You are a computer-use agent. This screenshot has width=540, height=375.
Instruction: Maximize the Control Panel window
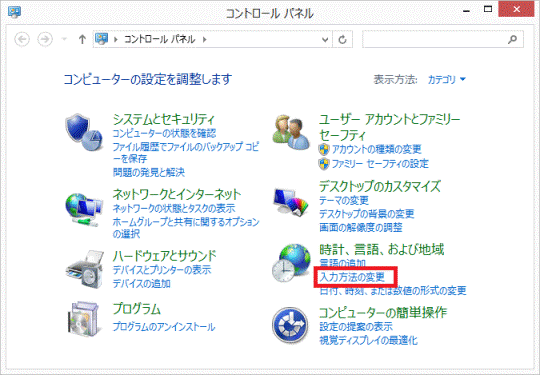tap(488, 10)
